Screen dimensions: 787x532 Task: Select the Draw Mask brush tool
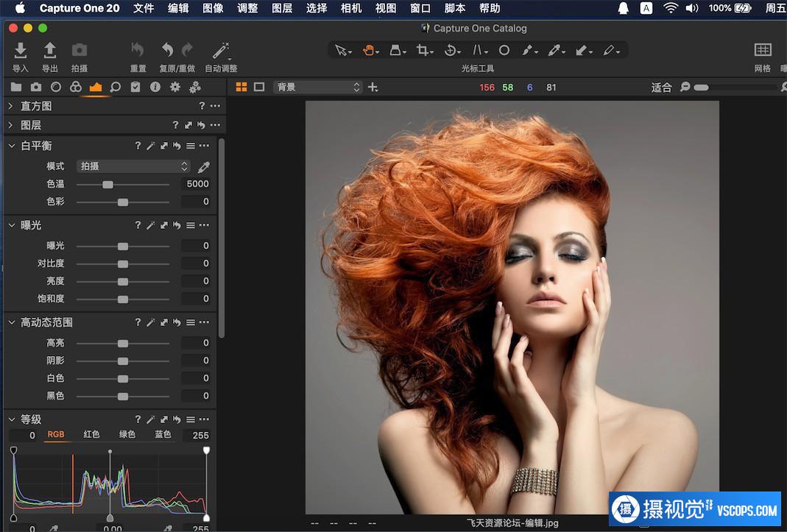(528, 50)
